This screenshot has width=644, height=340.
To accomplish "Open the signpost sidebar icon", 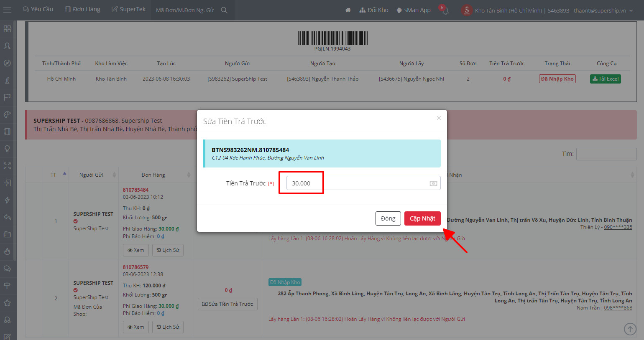I will pos(7,286).
